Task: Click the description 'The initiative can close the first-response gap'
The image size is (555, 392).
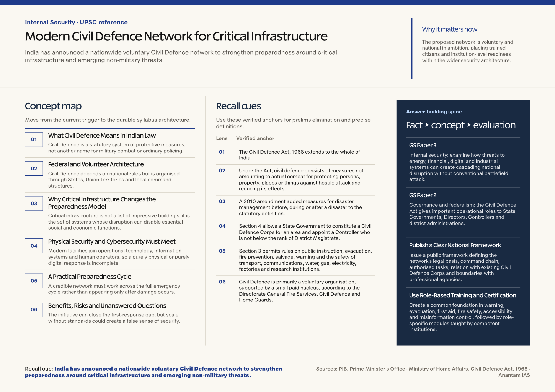Action: (114, 318)
